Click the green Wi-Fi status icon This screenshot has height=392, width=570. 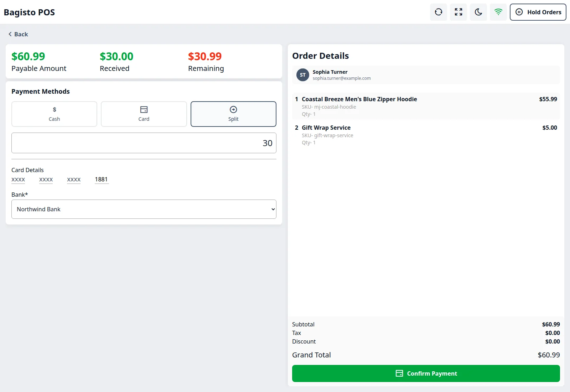498,12
